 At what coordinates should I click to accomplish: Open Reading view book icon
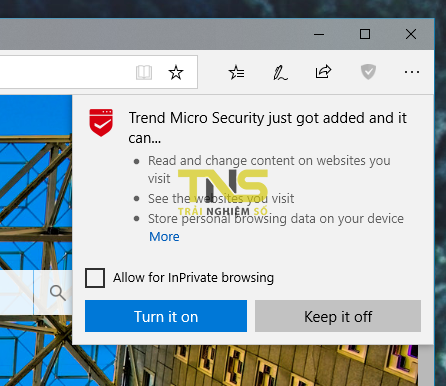tap(144, 72)
